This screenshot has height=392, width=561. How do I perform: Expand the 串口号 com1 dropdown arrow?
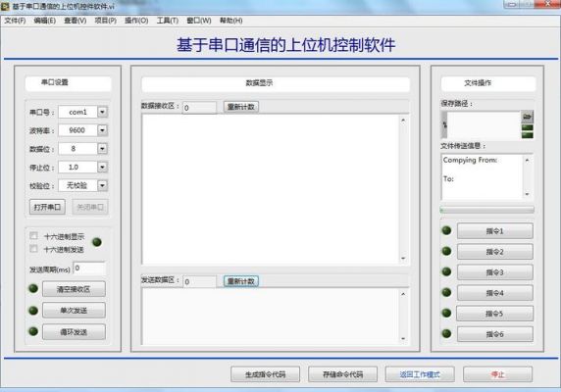click(x=102, y=112)
